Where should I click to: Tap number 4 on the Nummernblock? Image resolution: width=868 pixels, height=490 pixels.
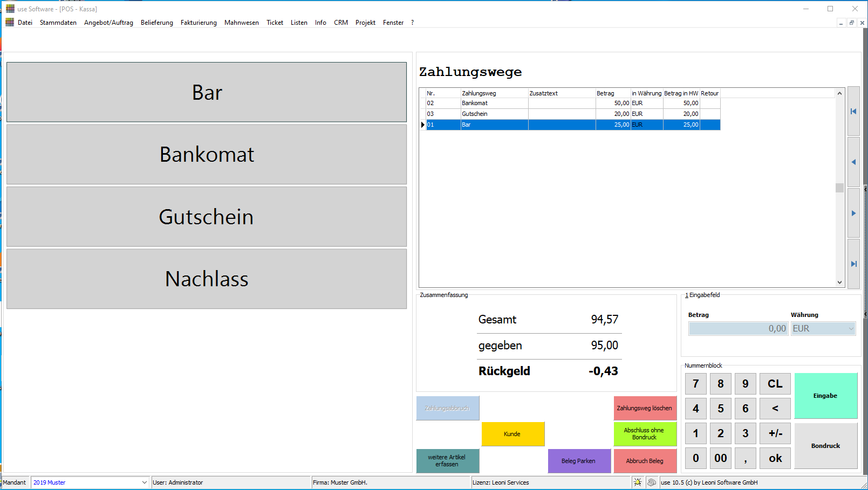[x=696, y=409]
